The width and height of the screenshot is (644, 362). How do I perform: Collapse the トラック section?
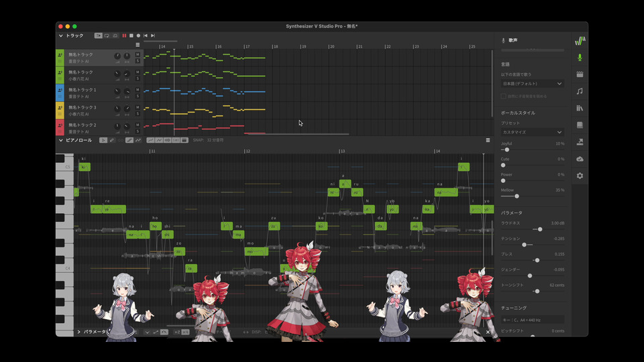coord(61,36)
